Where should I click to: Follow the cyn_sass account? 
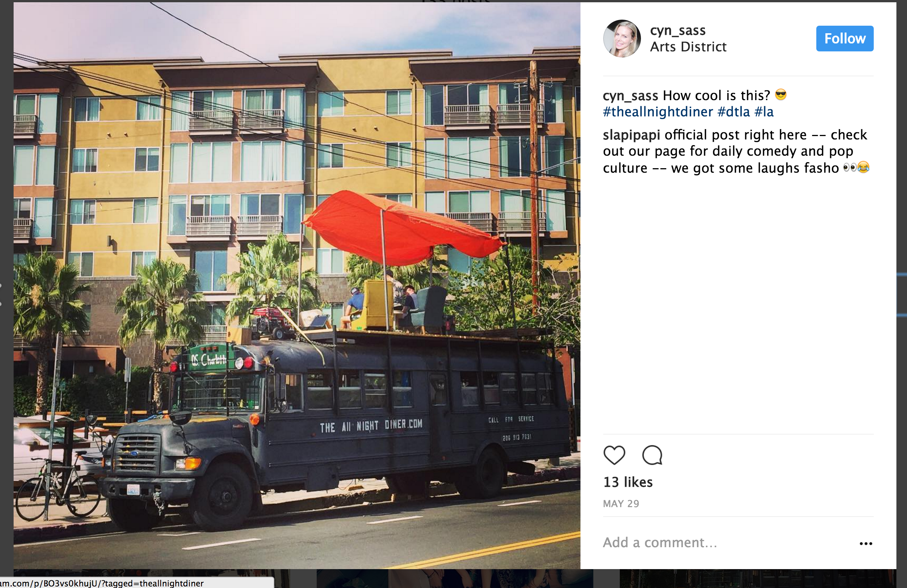[845, 39]
